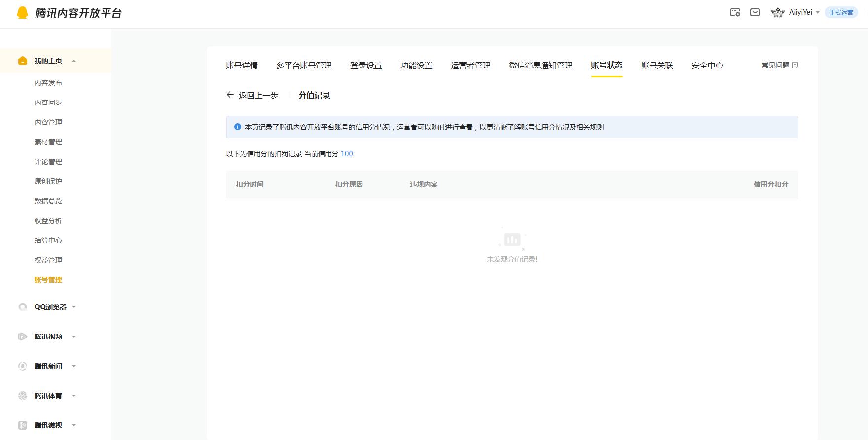Click the 我的主页 home icon in sidebar
This screenshot has height=440, width=868.
(23, 61)
